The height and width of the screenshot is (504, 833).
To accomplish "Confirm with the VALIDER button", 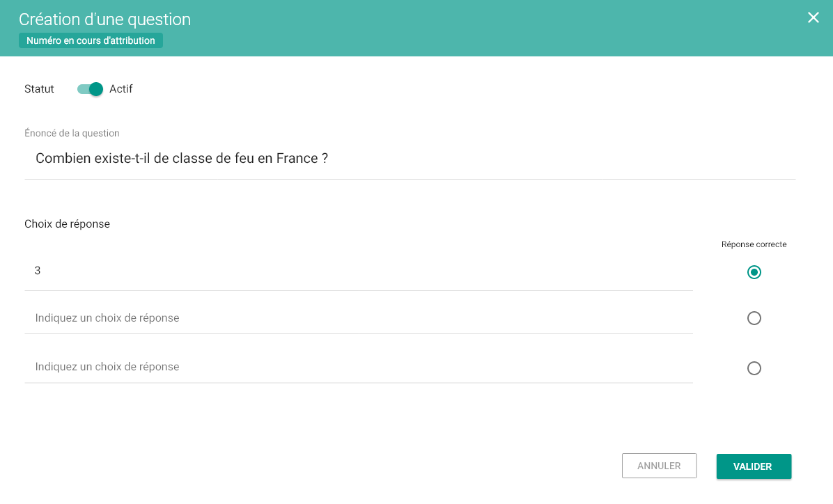I will click(754, 466).
